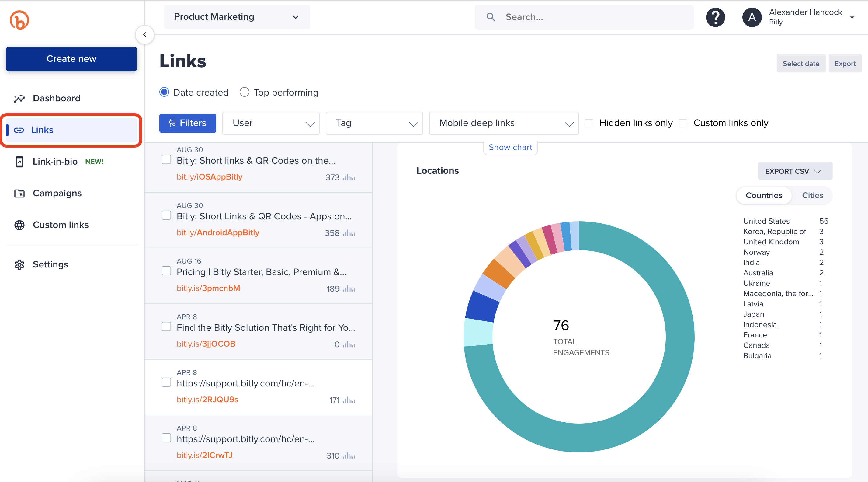Switch to the Countries tab

pyautogui.click(x=764, y=195)
